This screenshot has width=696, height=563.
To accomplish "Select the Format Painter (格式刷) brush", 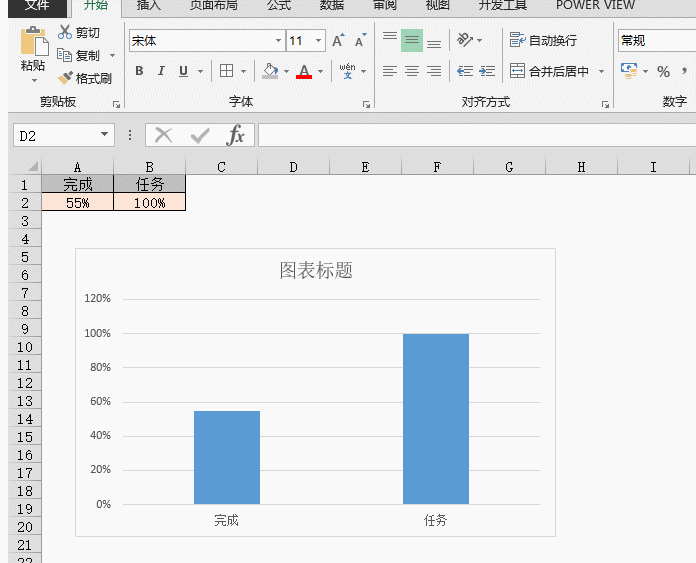I will coord(65,78).
